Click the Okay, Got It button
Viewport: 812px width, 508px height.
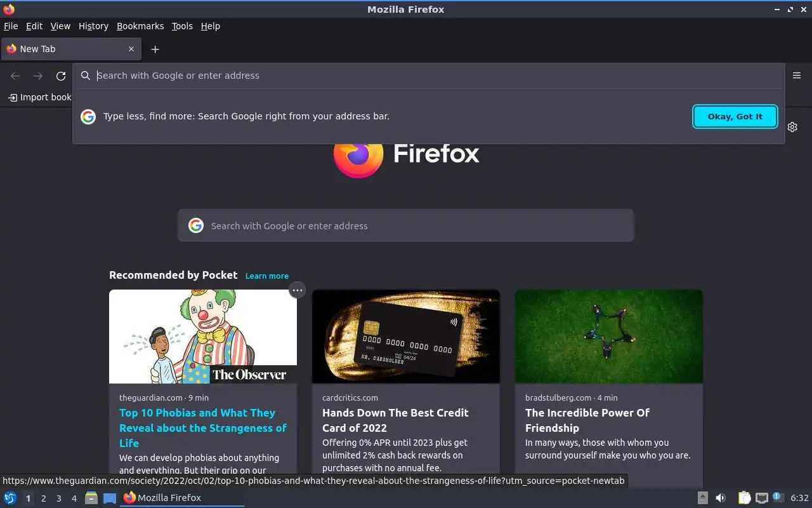(735, 116)
